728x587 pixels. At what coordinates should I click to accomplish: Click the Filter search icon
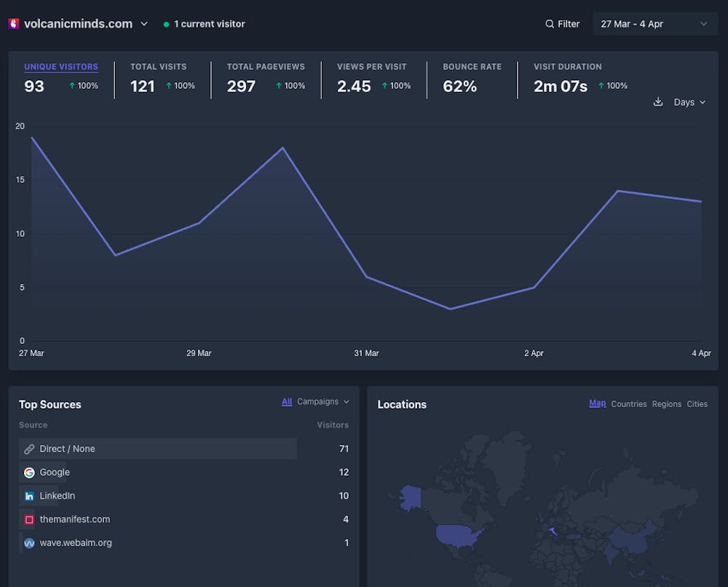(x=550, y=24)
